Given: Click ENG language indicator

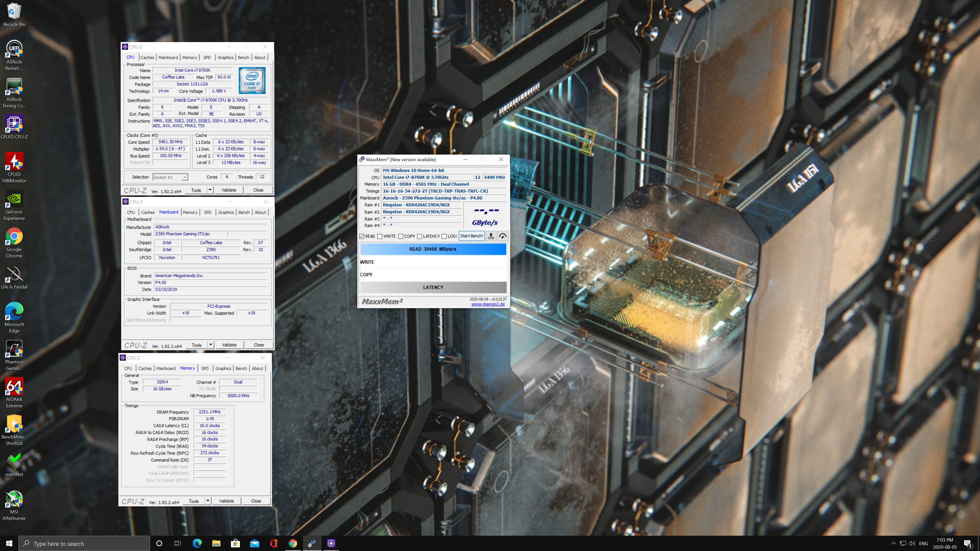Looking at the screenshot, I should pos(923,543).
